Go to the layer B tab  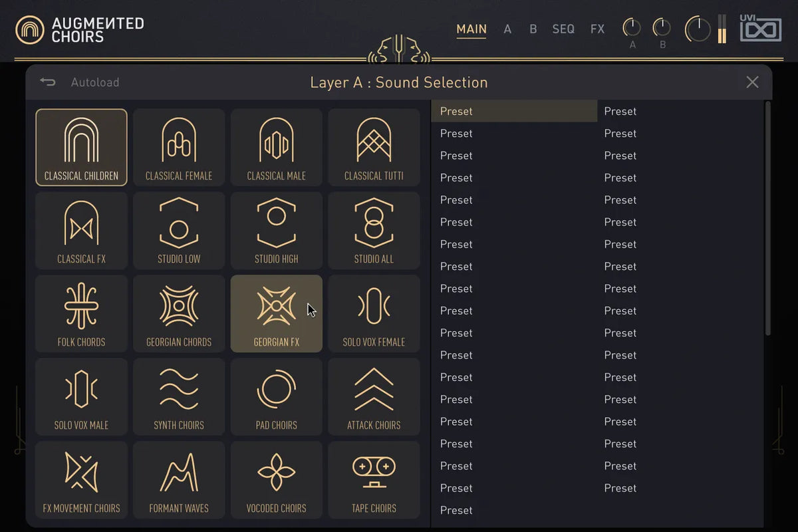coord(533,29)
